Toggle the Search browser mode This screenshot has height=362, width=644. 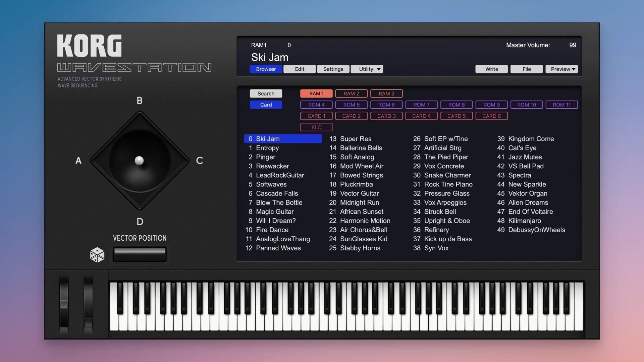click(266, 94)
